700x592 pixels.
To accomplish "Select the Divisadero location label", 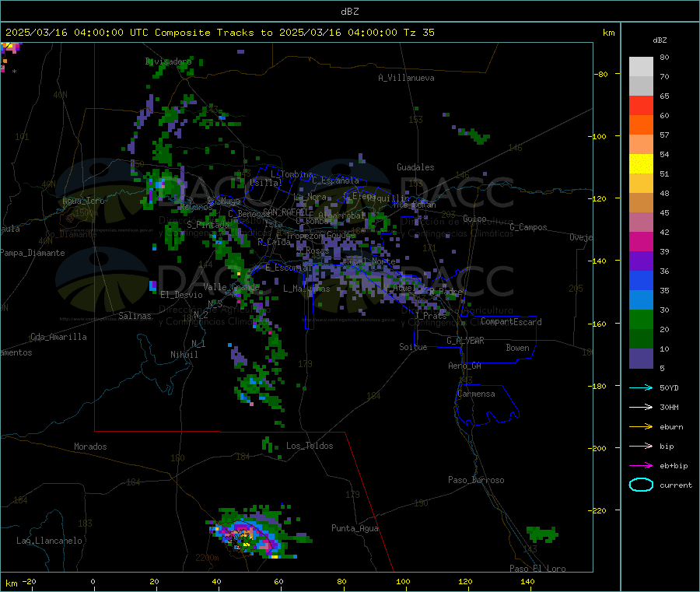I will [x=168, y=61].
